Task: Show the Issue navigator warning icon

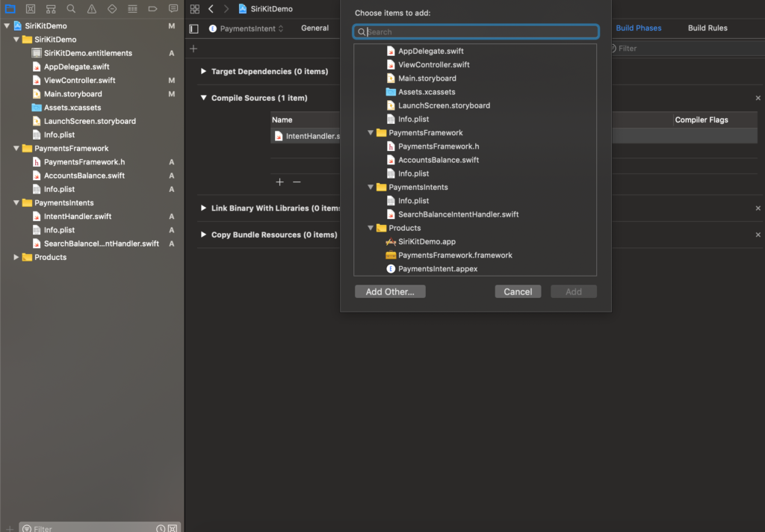Action: tap(91, 9)
